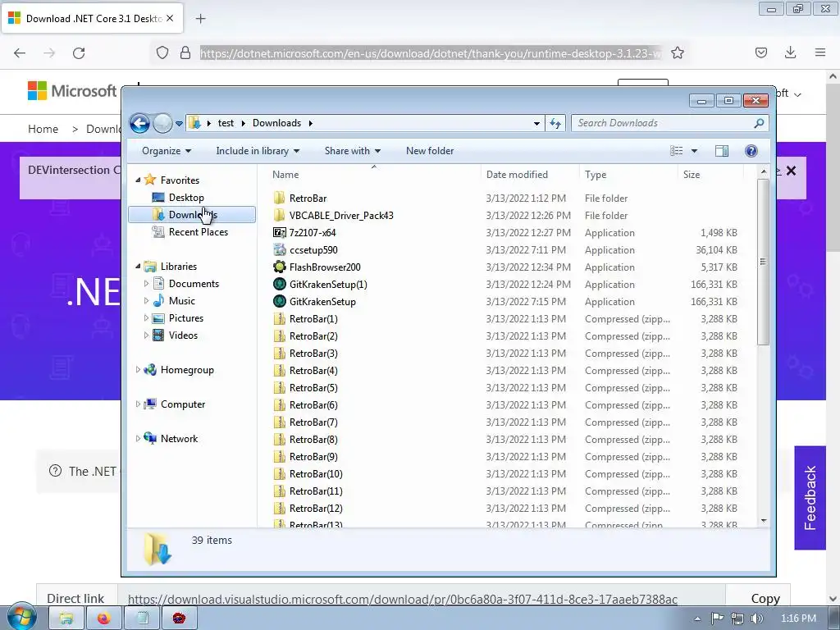Viewport: 840px width, 630px height.
Task: Select the FlashBrowser200 application icon
Action: coord(279,267)
